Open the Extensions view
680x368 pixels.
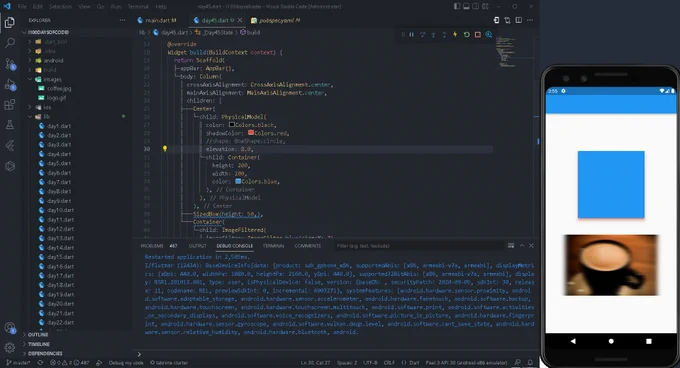click(10, 104)
